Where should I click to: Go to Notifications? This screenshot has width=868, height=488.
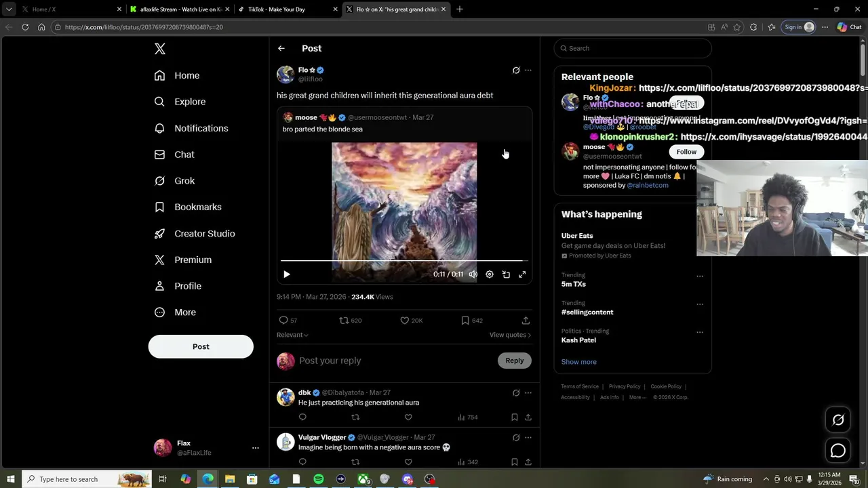point(191,128)
